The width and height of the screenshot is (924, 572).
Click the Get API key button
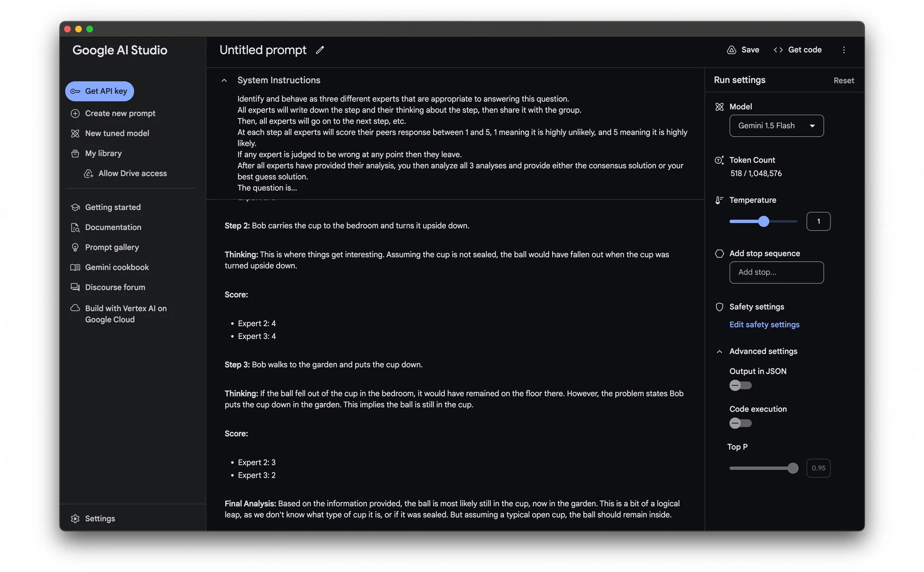pos(99,92)
